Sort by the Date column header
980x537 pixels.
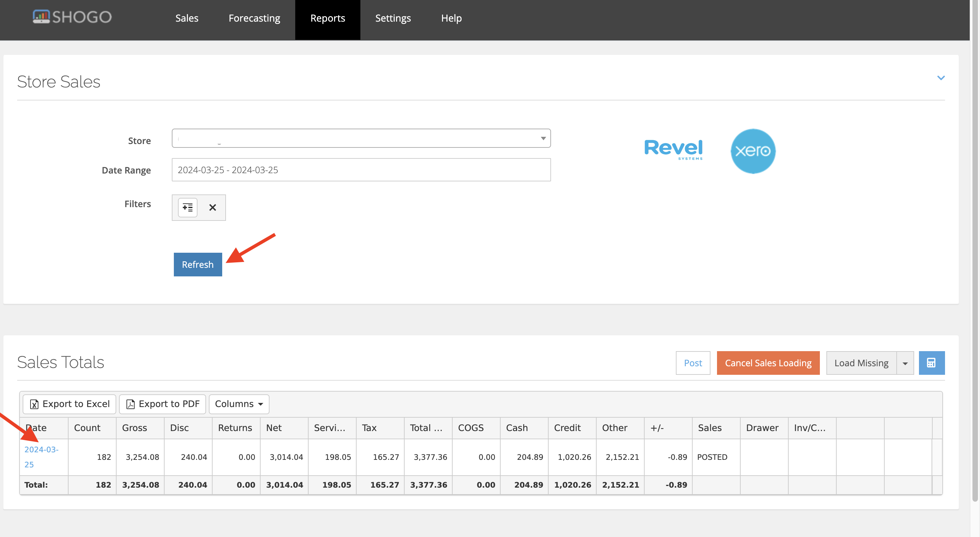coord(44,428)
